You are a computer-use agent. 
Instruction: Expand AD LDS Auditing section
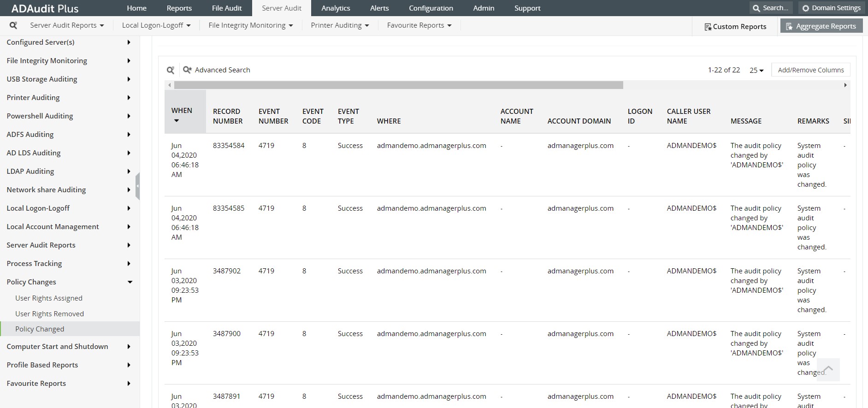tap(70, 153)
